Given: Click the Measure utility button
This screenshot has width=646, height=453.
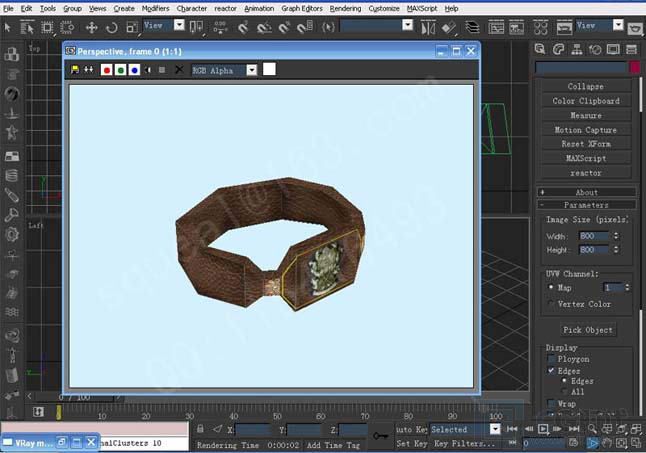Looking at the screenshot, I should coord(585,115).
